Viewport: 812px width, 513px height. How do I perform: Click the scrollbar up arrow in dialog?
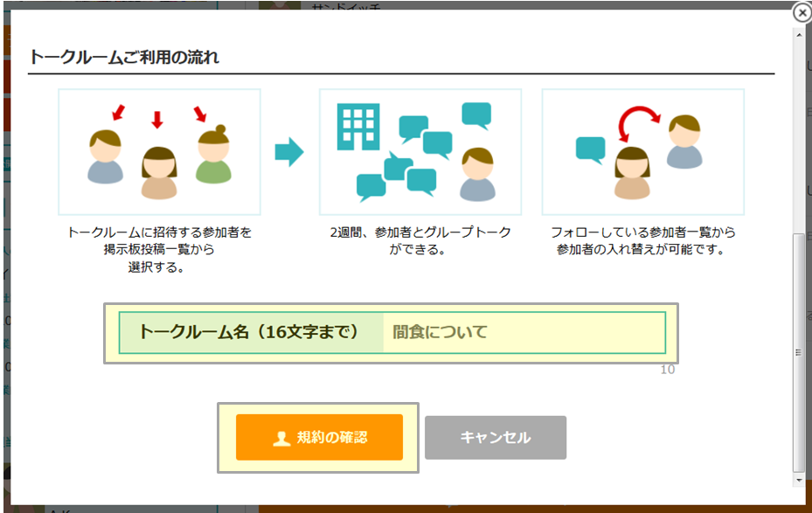pyautogui.click(x=798, y=34)
